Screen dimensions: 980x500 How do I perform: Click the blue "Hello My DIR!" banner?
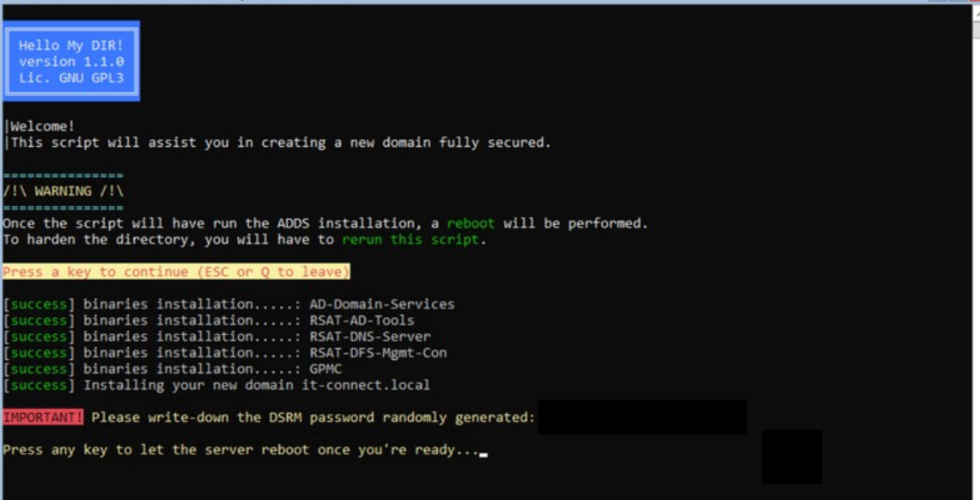click(x=71, y=61)
